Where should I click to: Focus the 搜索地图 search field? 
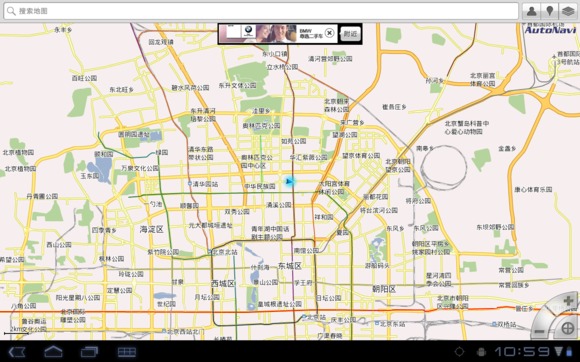(261, 11)
